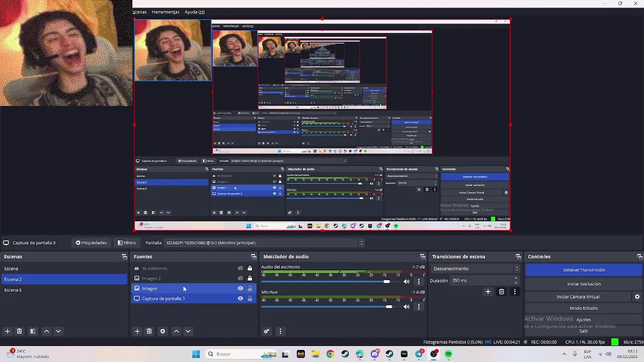Image resolution: width=644 pixels, height=362 pixels.
Task: Click the taskbar Buscar search box
Action: [x=242, y=354]
